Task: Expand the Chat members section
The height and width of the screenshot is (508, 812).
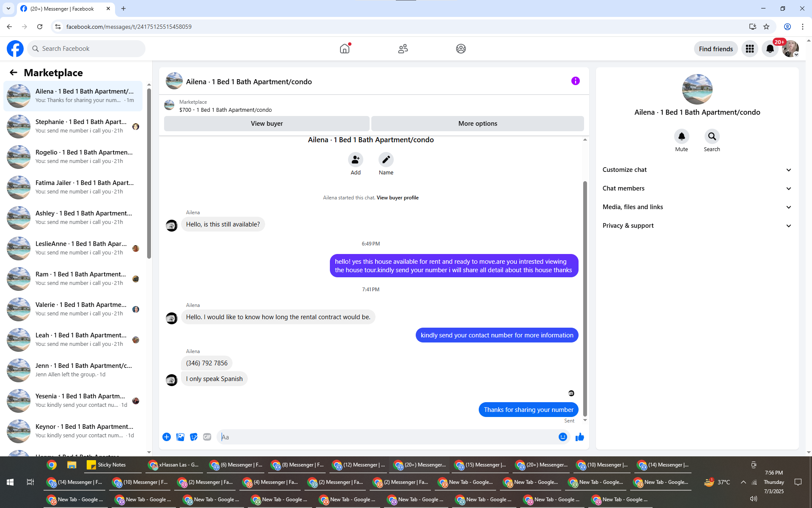Action: coord(697,188)
